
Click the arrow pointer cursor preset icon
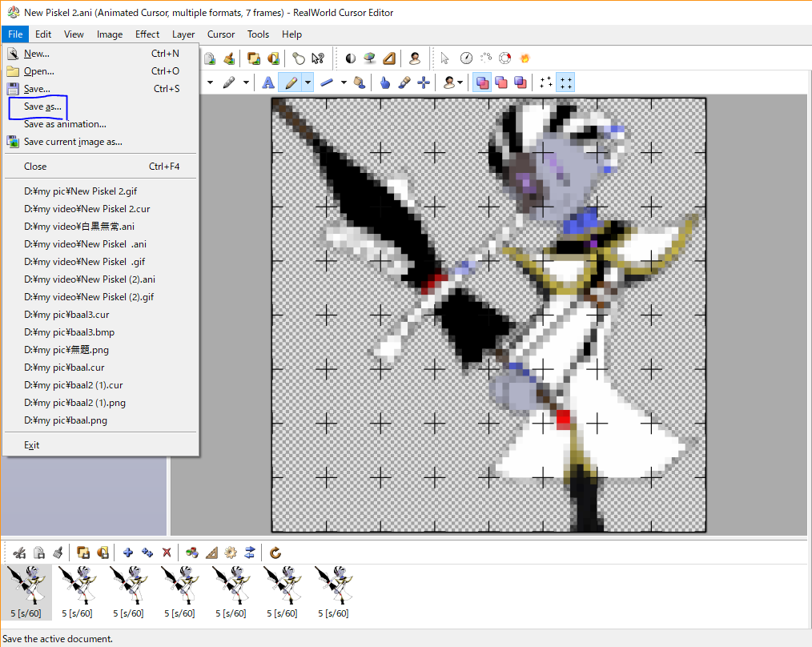(444, 58)
